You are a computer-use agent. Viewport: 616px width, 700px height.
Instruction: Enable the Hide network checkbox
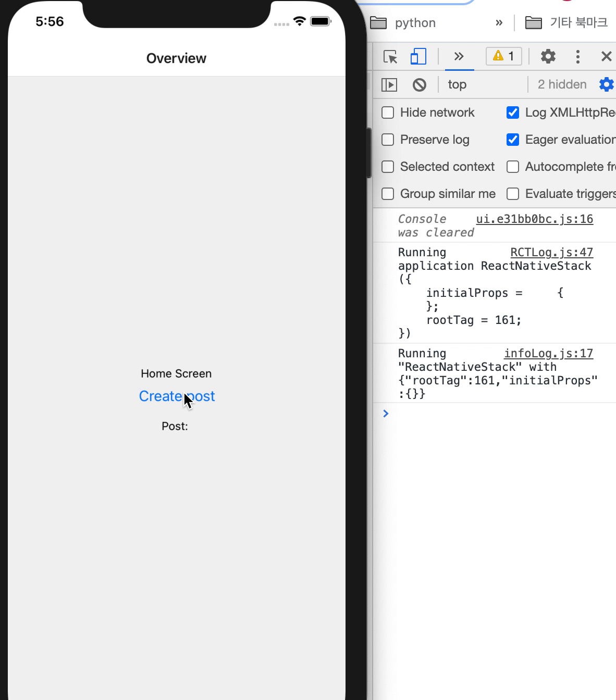tap(388, 113)
